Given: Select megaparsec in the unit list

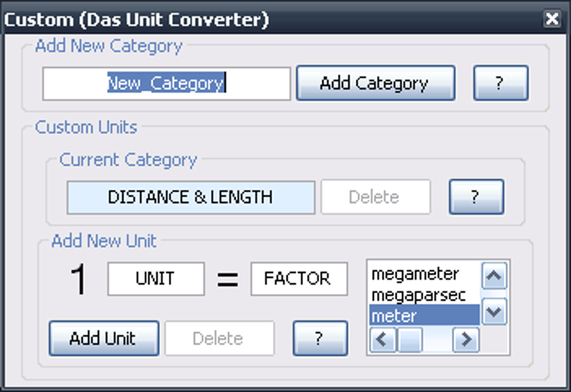Looking at the screenshot, I should (x=418, y=295).
